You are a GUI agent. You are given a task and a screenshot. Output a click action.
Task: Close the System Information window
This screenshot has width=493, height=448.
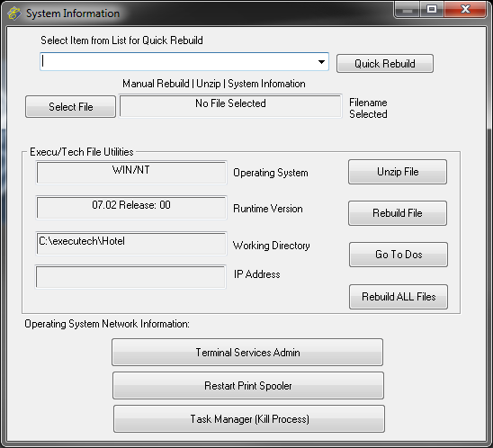(x=465, y=10)
